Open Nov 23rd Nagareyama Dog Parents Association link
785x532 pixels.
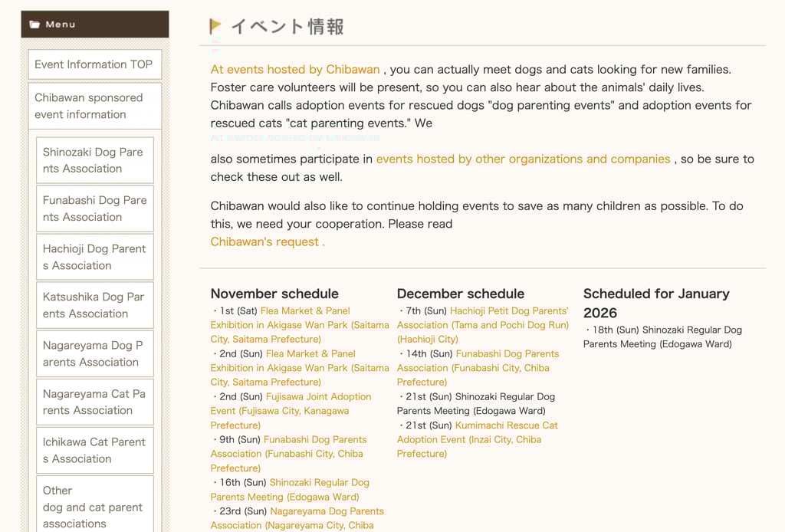297,518
